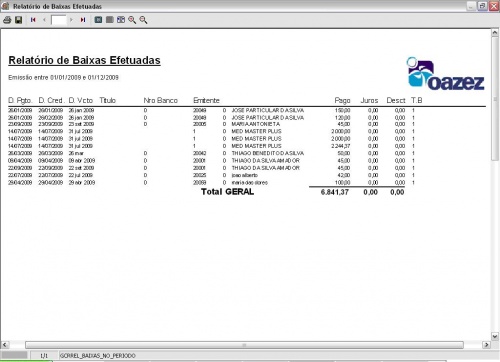Jump to the last page of report

point(83,20)
